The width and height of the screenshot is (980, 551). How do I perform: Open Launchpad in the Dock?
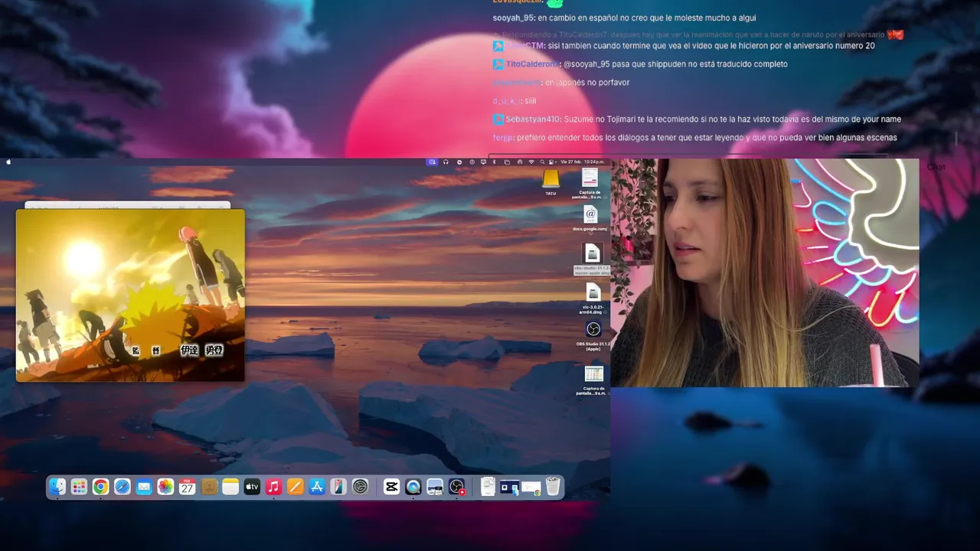(79, 487)
